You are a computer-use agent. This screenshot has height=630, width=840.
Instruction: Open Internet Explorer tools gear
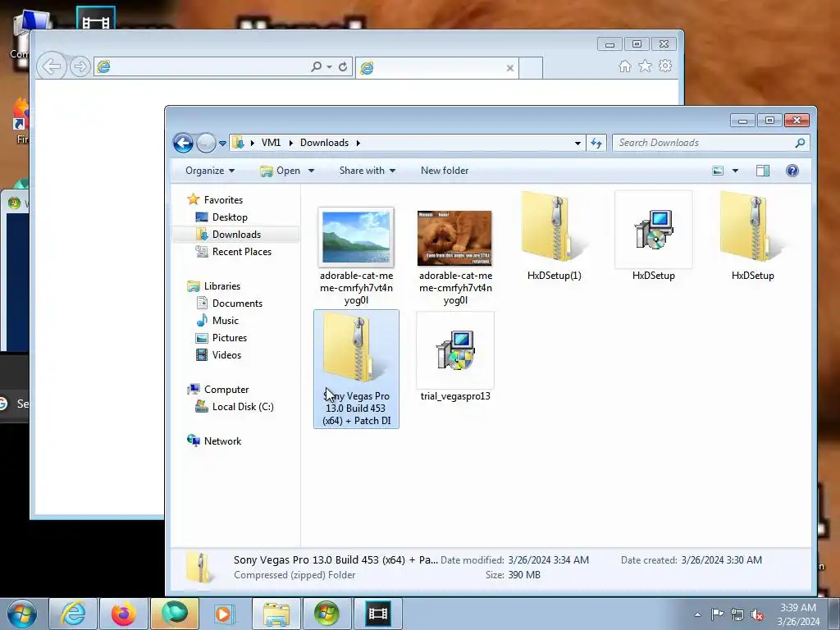pyautogui.click(x=665, y=66)
